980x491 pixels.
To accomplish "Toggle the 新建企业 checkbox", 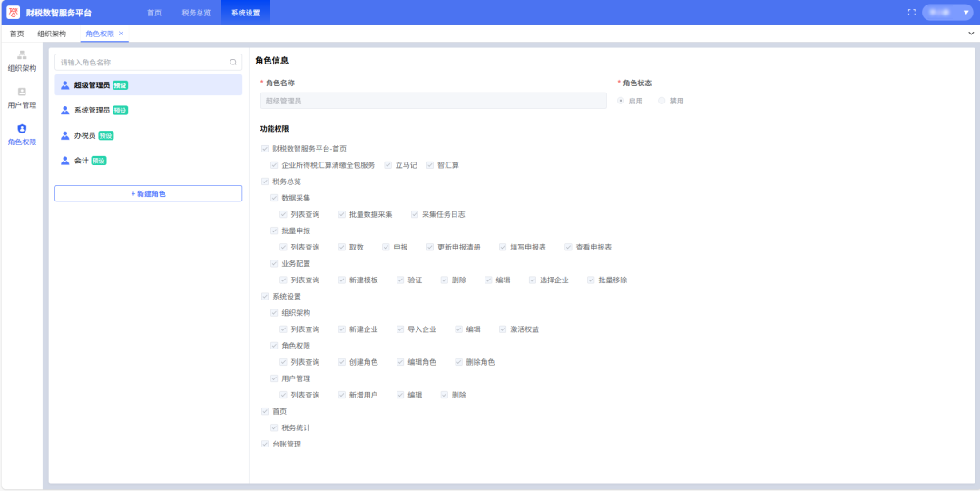I will pyautogui.click(x=341, y=329).
